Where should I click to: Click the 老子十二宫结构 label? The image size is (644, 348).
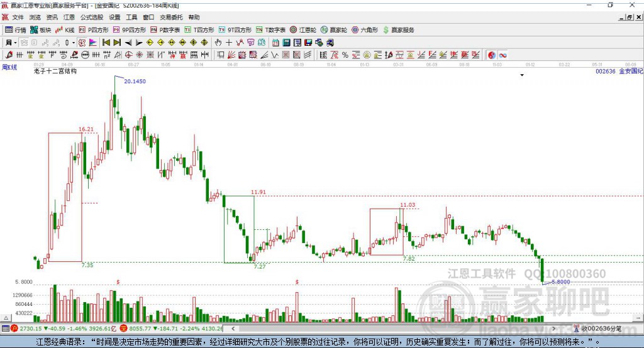point(55,72)
